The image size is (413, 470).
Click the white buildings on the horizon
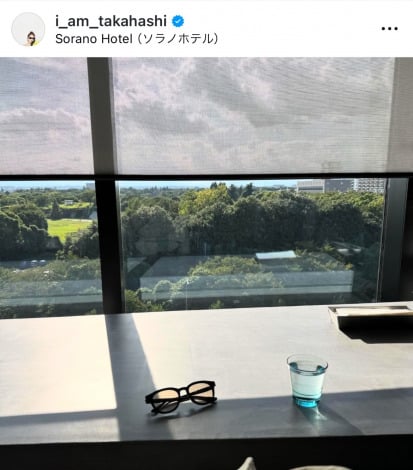(x=340, y=186)
